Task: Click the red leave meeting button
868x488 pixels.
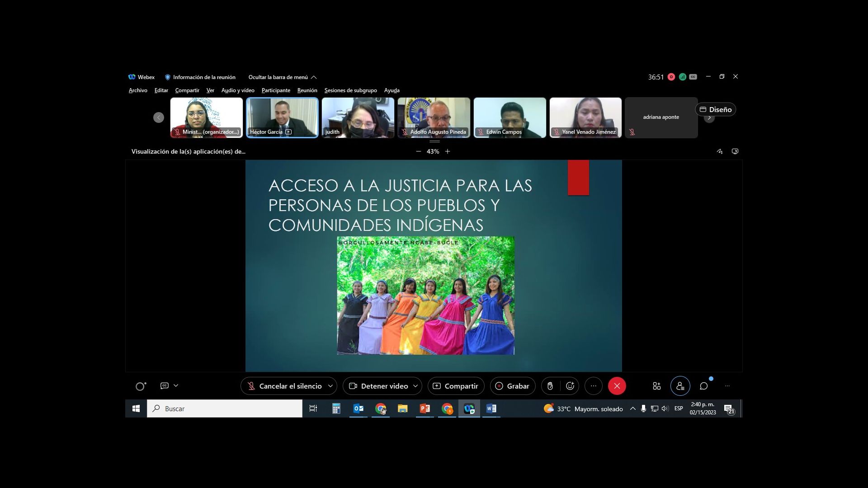Action: coord(617,386)
